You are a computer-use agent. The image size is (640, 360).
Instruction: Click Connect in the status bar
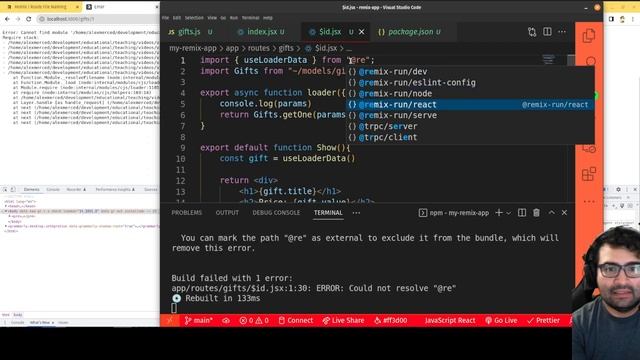pos(296,320)
